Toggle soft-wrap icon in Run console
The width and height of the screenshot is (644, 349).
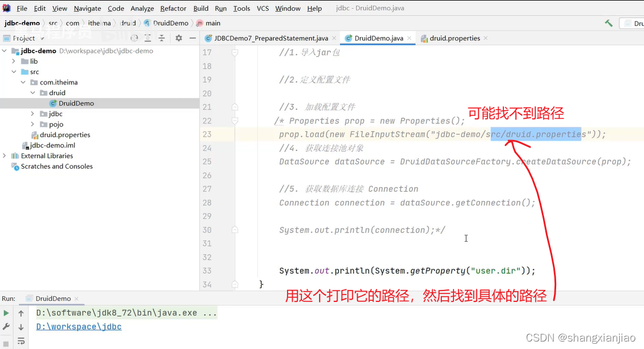point(21,341)
